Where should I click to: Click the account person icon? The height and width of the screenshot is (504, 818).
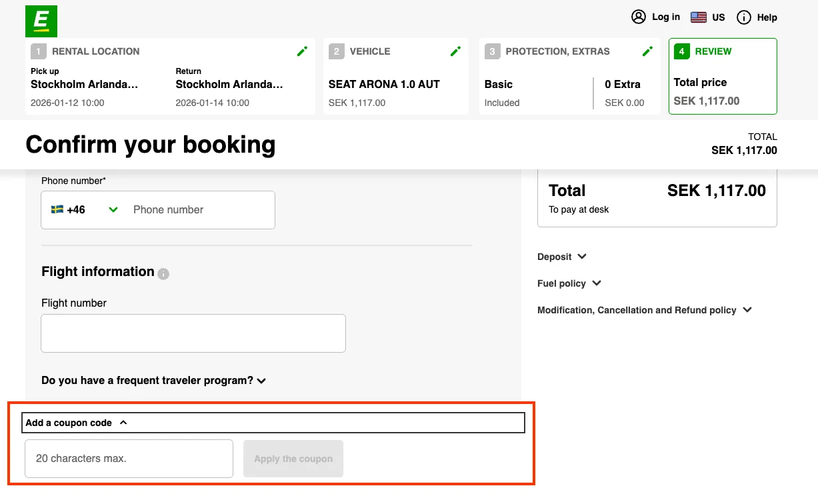click(638, 17)
